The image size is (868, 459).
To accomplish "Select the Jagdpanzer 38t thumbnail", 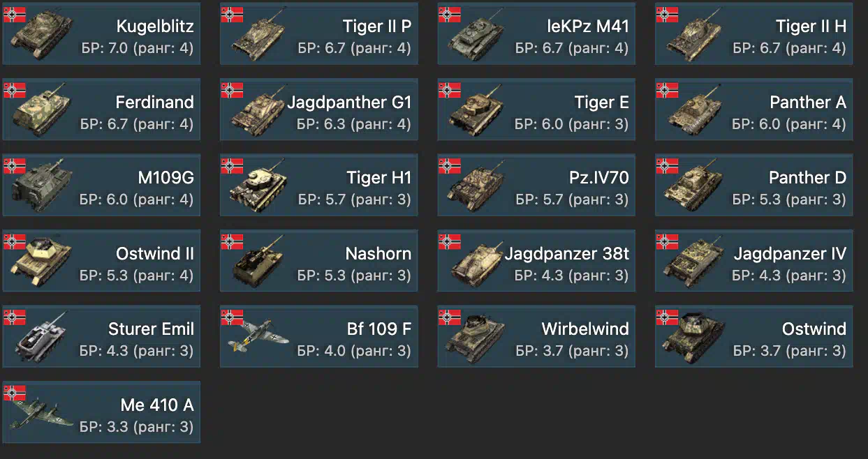I will (478, 262).
